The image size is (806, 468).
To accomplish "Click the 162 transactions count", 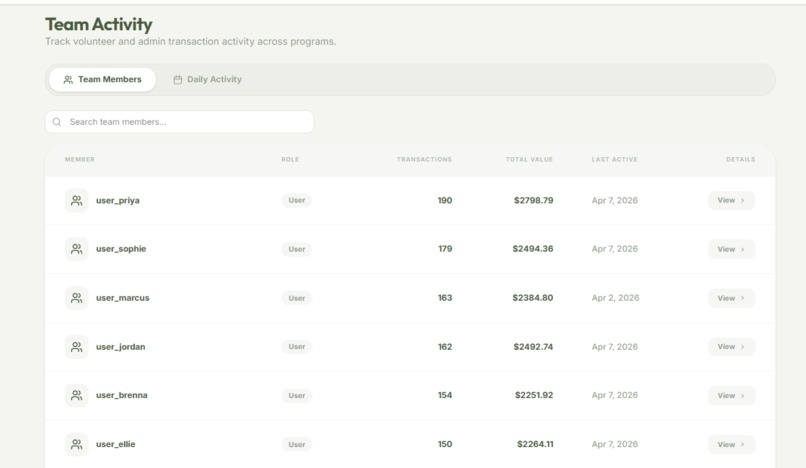I will (445, 347).
